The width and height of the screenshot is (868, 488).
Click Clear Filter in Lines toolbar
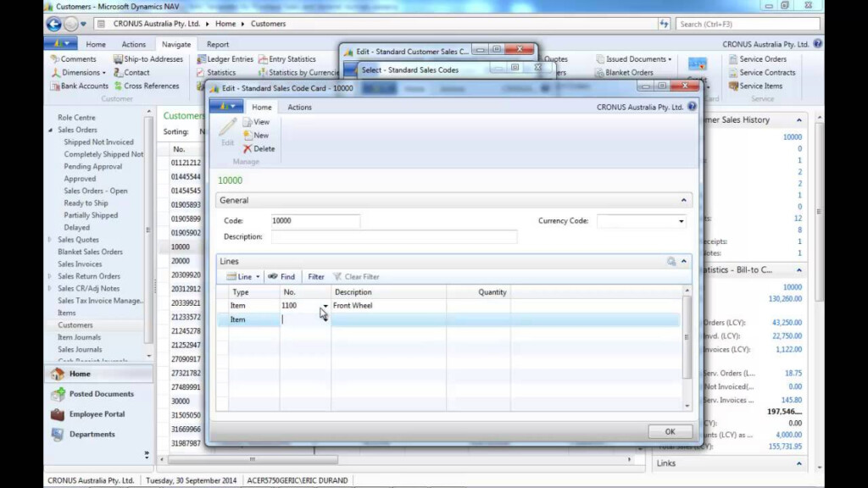coord(356,277)
